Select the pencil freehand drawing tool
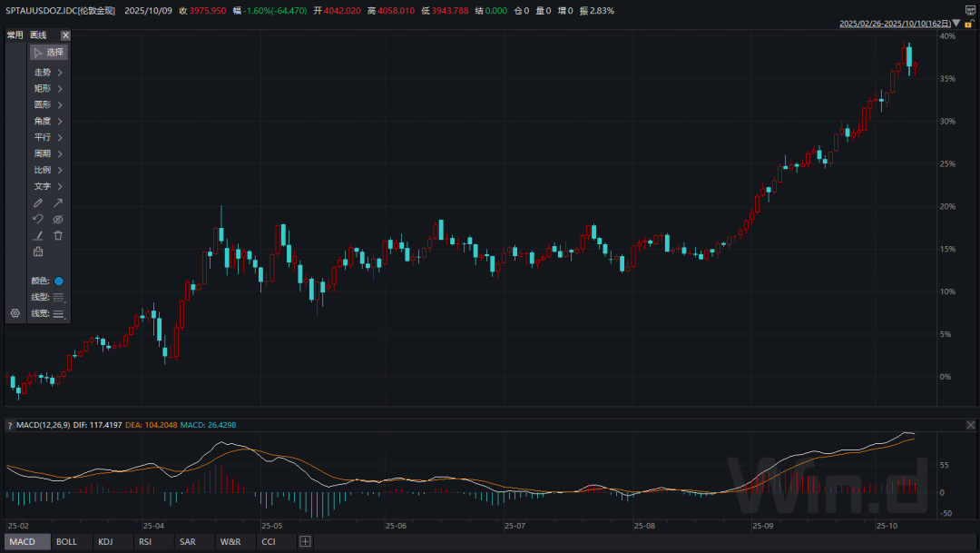 coord(38,202)
